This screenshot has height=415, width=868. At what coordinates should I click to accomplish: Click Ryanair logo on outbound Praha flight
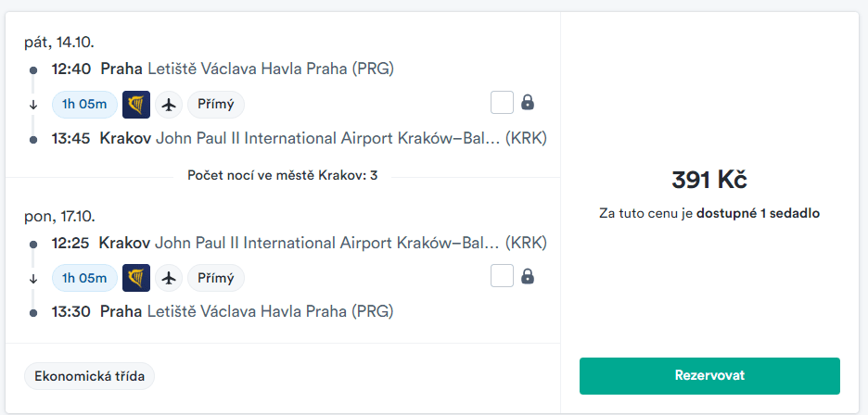pos(136,104)
